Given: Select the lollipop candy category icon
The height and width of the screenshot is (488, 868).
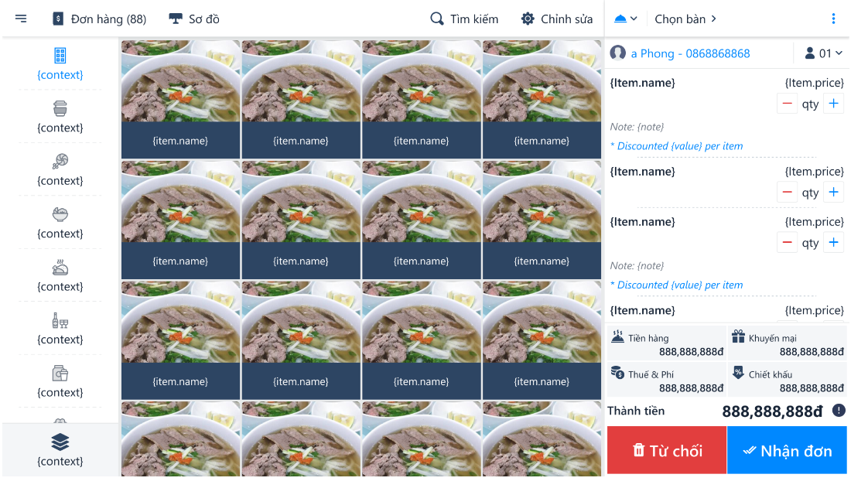Looking at the screenshot, I should point(60,161).
